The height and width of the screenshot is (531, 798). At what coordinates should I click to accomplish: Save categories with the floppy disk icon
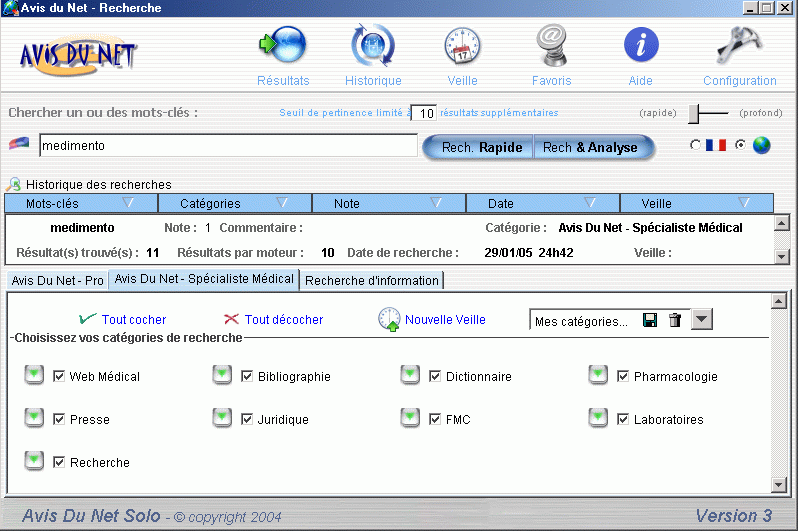650,320
